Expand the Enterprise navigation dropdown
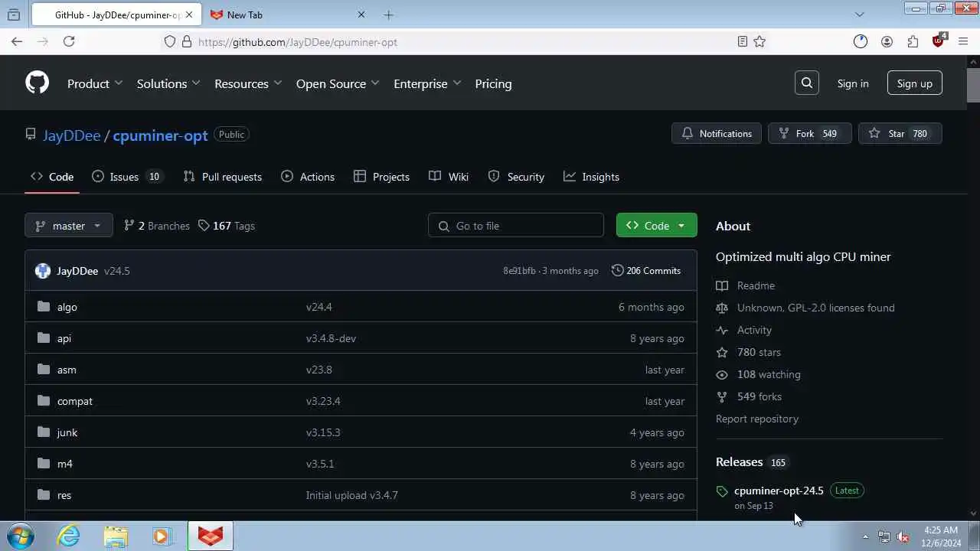 [x=427, y=83]
